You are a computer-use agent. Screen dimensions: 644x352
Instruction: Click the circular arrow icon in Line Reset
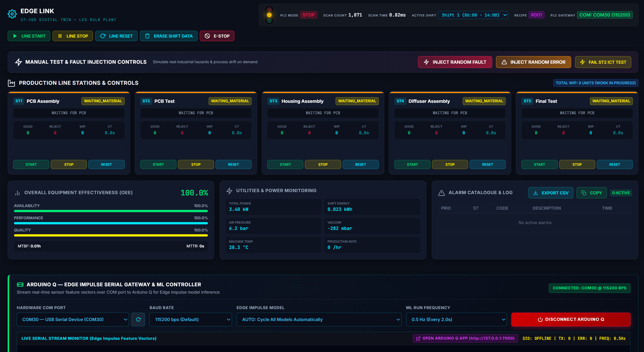point(103,36)
